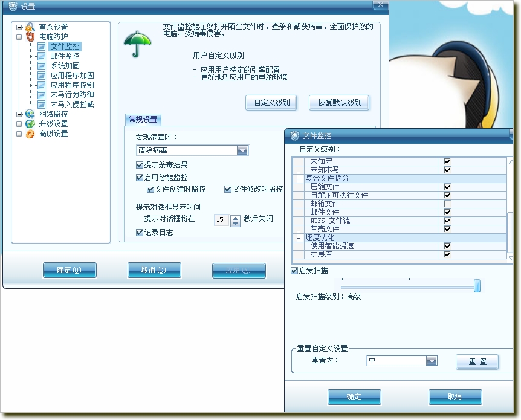Screen dimensions: 521x420
Task: Click the 文件监控 dialog title shield icon
Action: [295, 135]
